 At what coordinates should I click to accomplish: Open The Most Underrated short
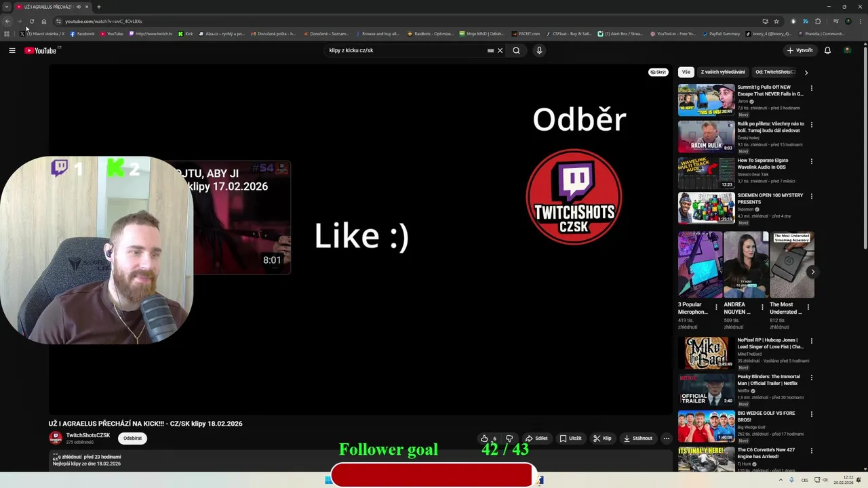click(x=791, y=265)
